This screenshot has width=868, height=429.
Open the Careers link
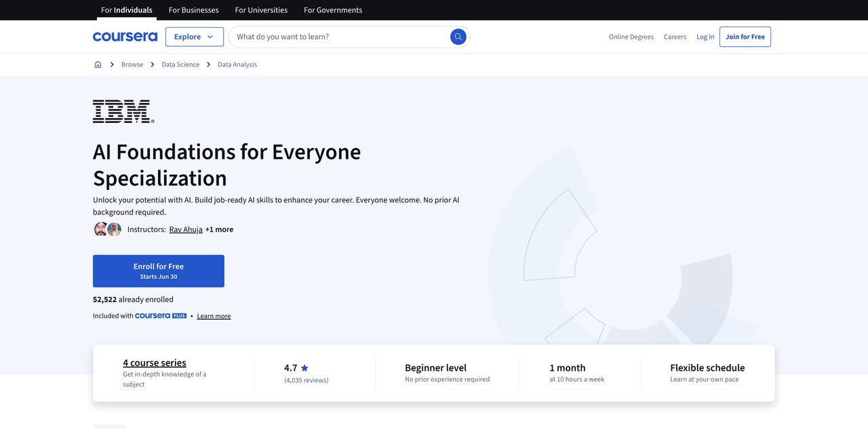point(675,37)
